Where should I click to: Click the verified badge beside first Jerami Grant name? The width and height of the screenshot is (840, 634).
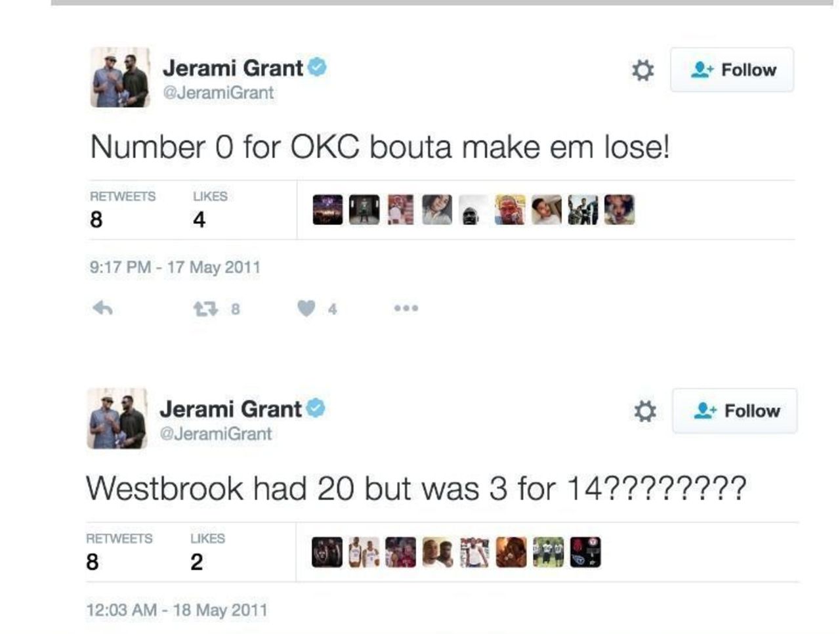click(x=318, y=67)
